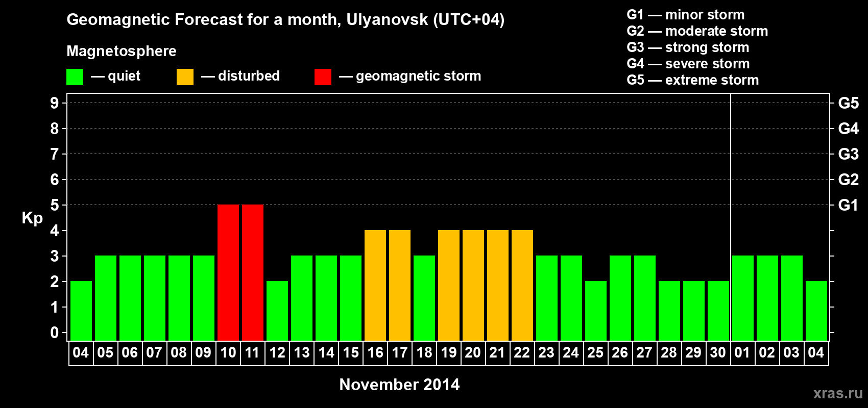Click the '06' date label
The height and width of the screenshot is (408, 868).
130,353
